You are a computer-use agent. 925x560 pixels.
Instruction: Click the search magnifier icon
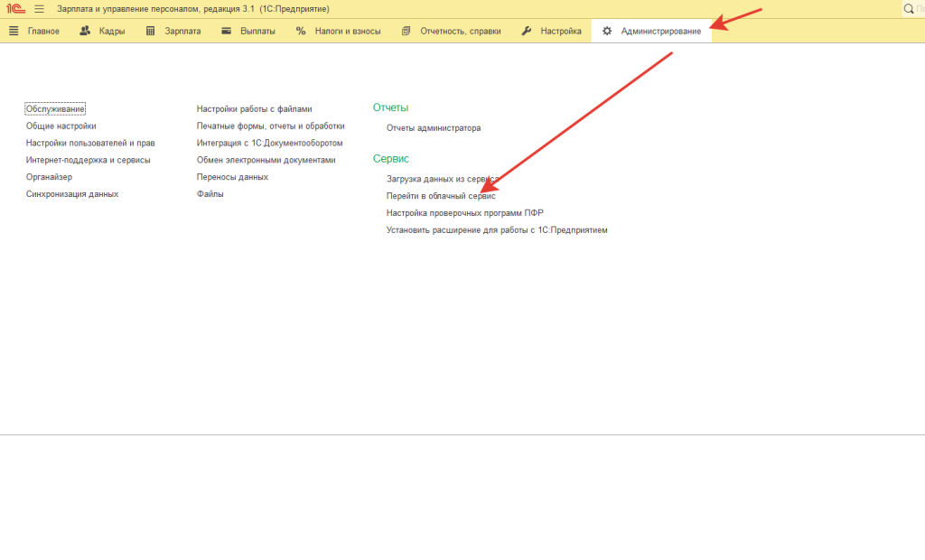tap(909, 9)
